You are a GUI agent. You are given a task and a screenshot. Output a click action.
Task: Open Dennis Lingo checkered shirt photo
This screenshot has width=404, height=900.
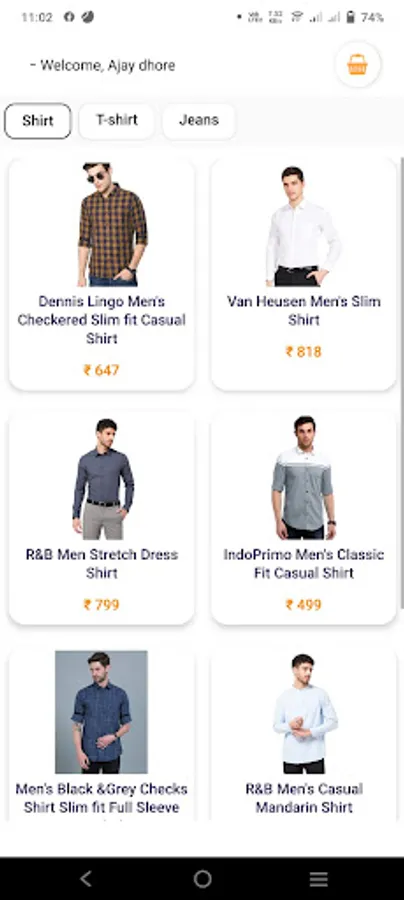pyautogui.click(x=113, y=224)
